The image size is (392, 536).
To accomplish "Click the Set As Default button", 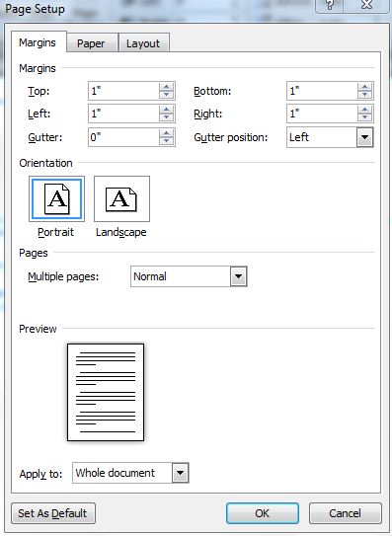I will click(53, 513).
